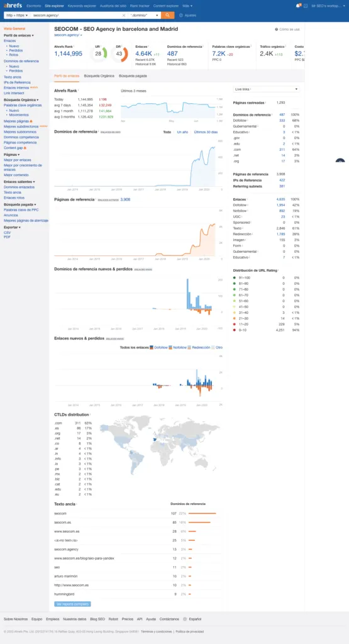Open Content gap in the sidebar
The width and height of the screenshot is (349, 644).
pyautogui.click(x=14, y=148)
